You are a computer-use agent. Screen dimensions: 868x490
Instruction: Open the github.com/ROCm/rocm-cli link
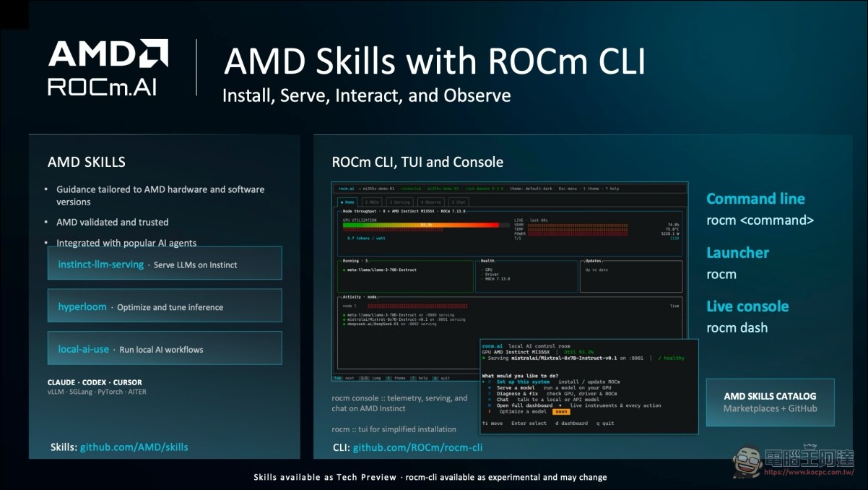[x=417, y=447]
